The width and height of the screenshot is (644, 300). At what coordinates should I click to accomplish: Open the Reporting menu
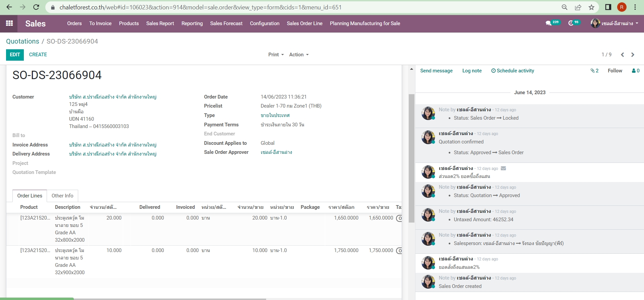(192, 23)
